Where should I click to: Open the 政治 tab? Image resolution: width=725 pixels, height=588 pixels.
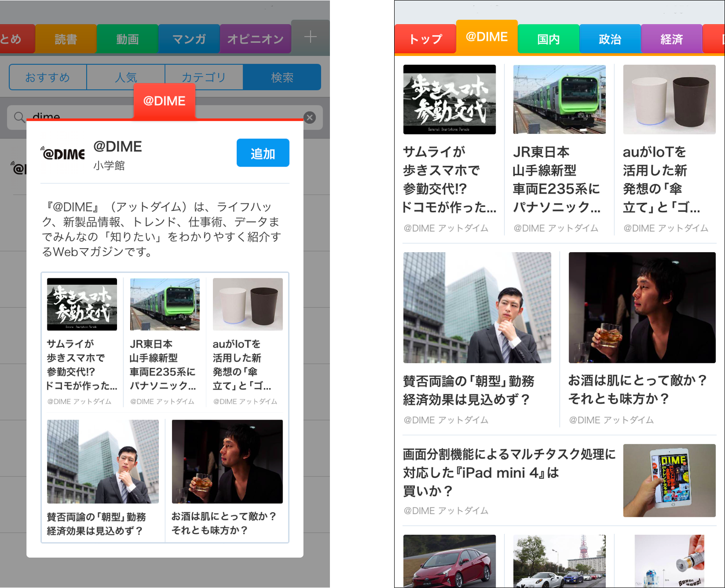[610, 39]
